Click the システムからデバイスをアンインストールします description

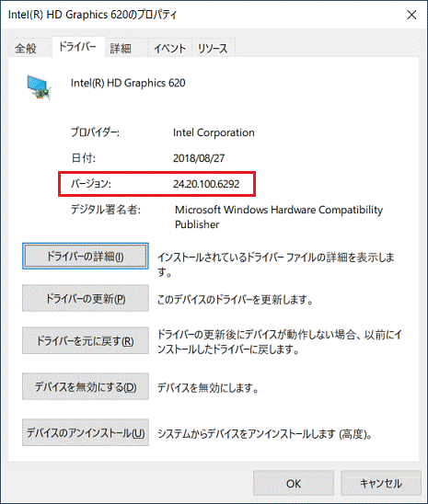(265, 434)
